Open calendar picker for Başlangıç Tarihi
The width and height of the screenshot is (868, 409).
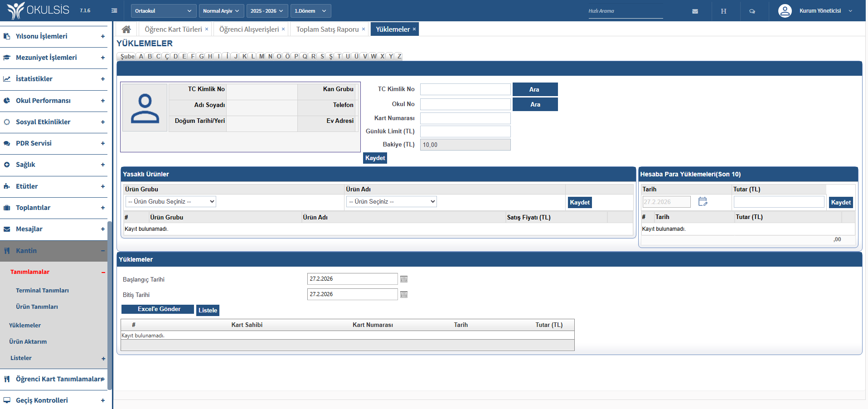click(404, 279)
